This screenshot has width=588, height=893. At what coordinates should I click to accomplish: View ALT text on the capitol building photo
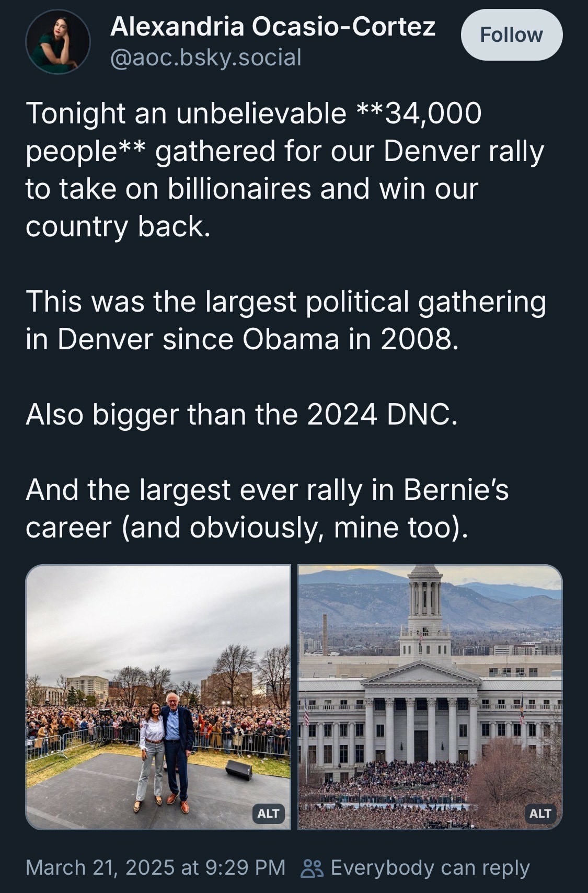pos(540,813)
